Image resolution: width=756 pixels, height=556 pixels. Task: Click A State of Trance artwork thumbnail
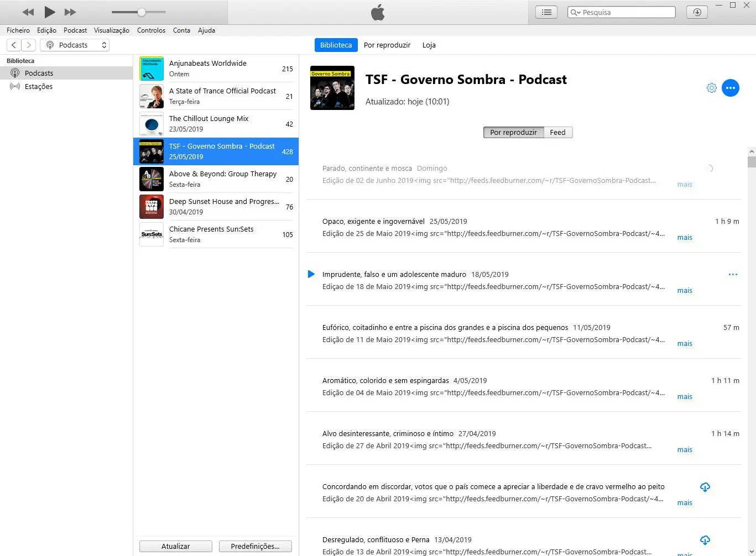tap(152, 96)
